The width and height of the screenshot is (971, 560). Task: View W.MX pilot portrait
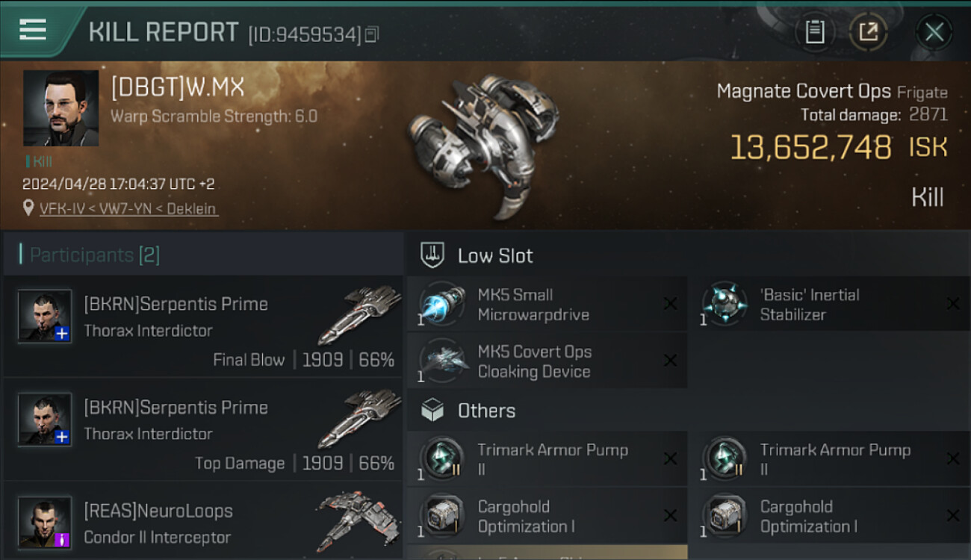pyautogui.click(x=61, y=108)
